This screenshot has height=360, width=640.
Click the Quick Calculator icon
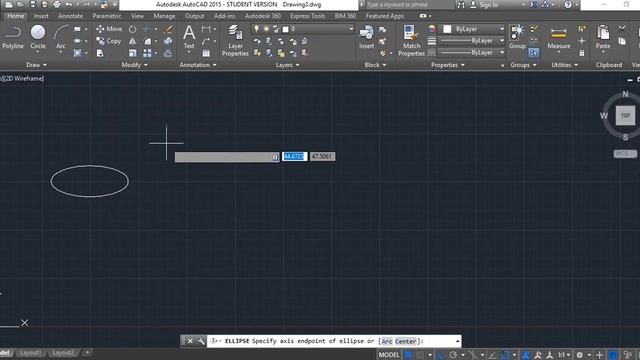582,53
